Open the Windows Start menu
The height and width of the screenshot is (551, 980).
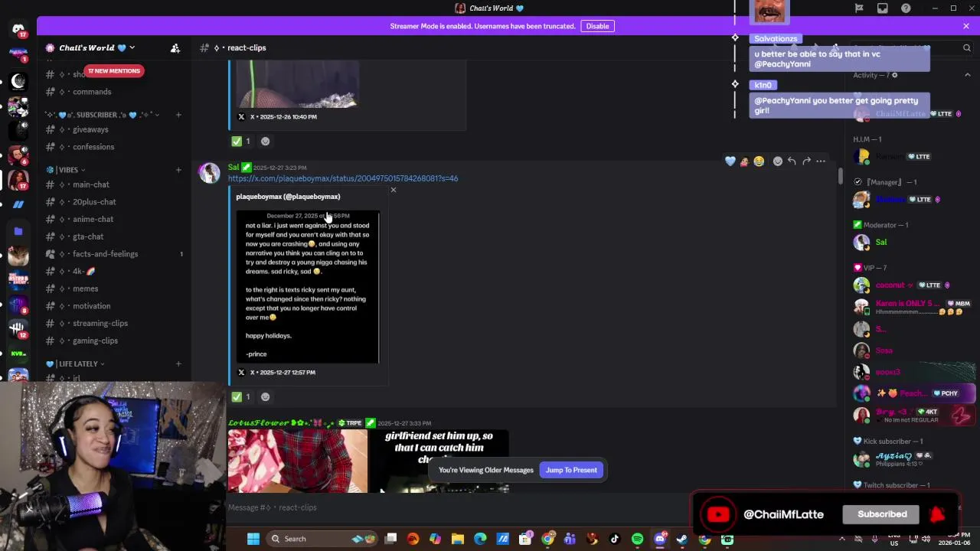253,539
